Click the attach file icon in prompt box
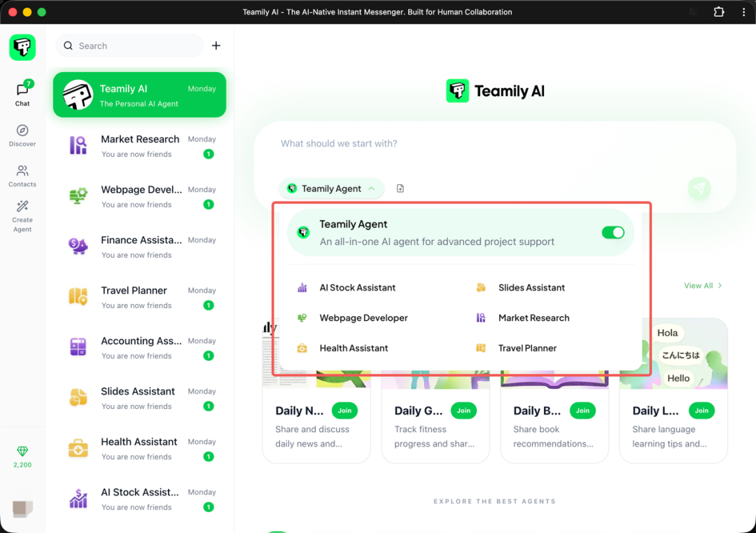 [x=400, y=188]
